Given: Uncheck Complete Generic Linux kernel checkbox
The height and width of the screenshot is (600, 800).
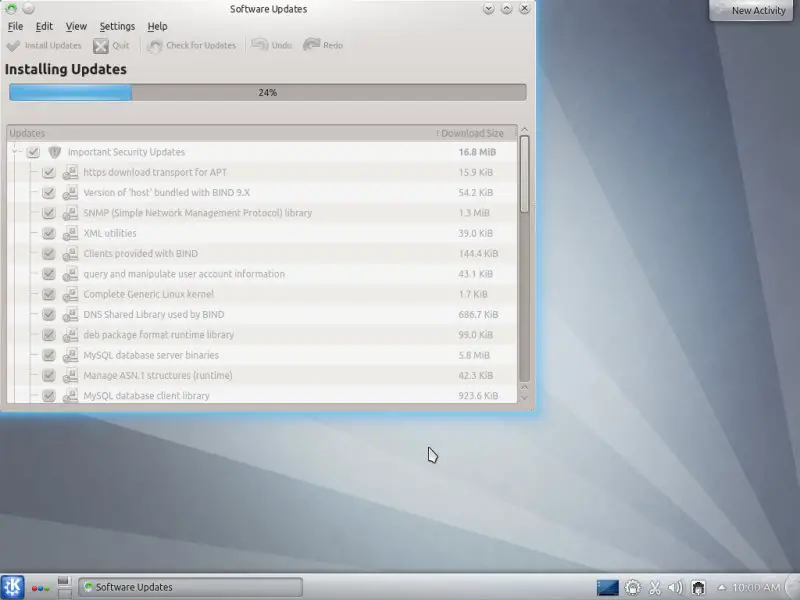Looking at the screenshot, I should pos(48,294).
